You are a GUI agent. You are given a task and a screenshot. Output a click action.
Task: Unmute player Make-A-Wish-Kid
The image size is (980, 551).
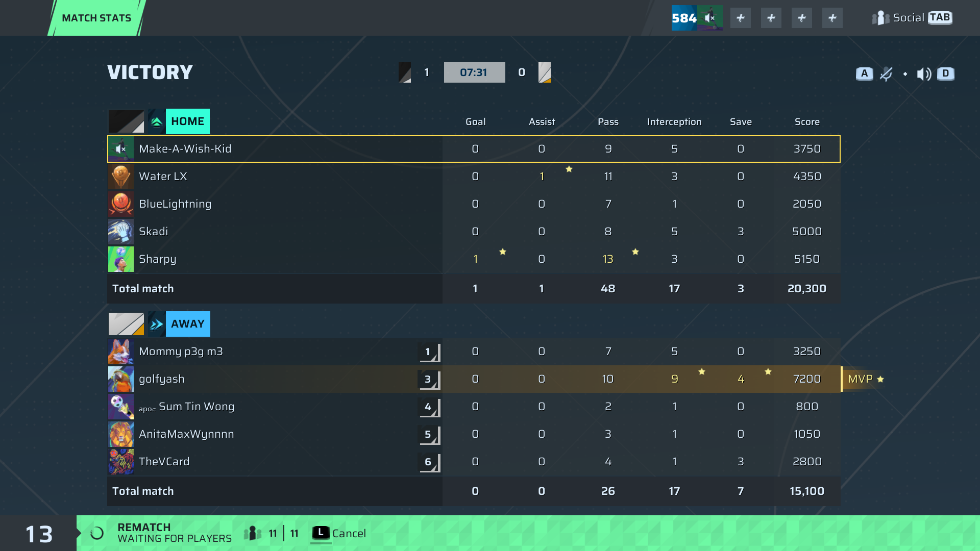tap(121, 149)
